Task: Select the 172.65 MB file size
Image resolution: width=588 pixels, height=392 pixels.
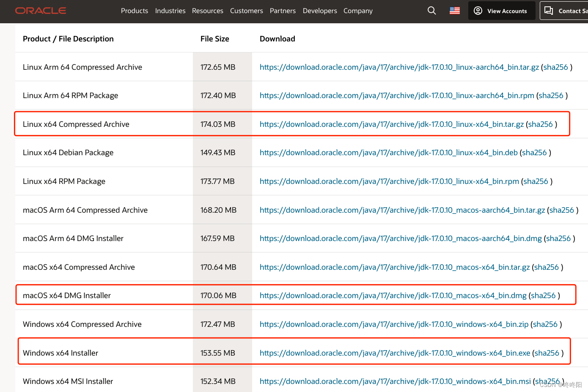Action: [218, 67]
